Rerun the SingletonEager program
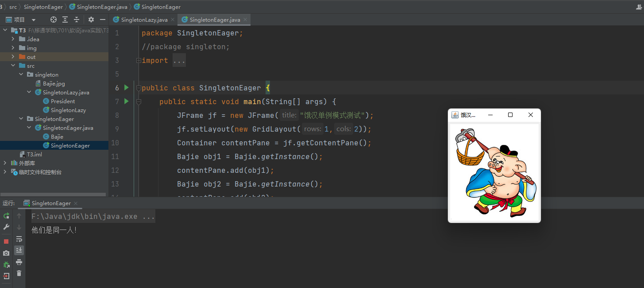Screen dimensions: 644x288 click(6, 216)
